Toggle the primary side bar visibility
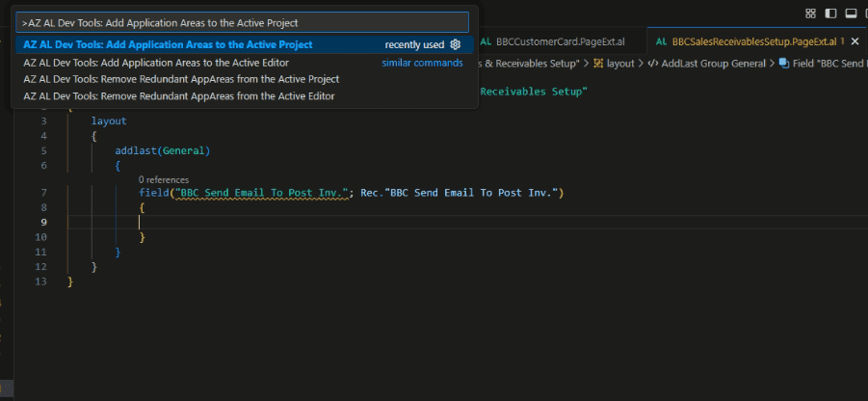The height and width of the screenshot is (401, 868). point(830,13)
